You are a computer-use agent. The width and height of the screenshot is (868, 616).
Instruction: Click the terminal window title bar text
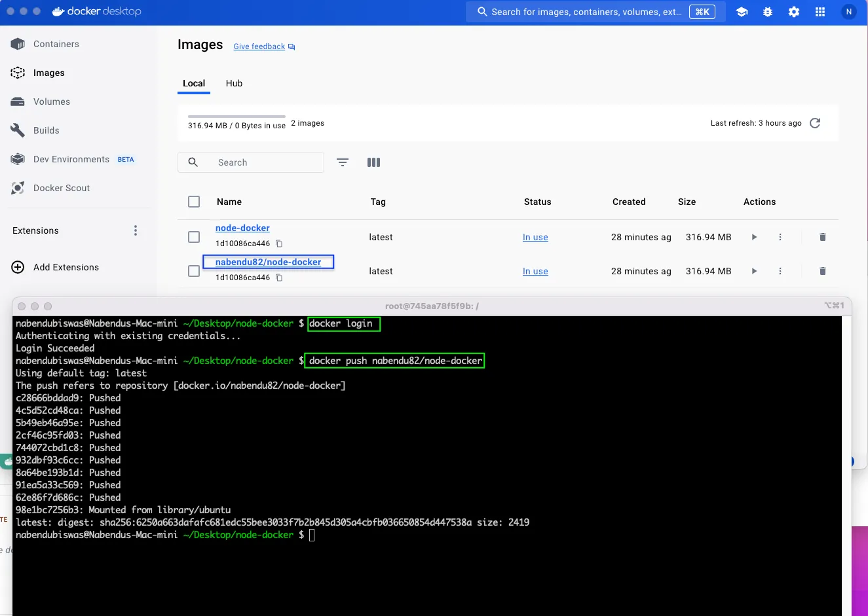[432, 306]
